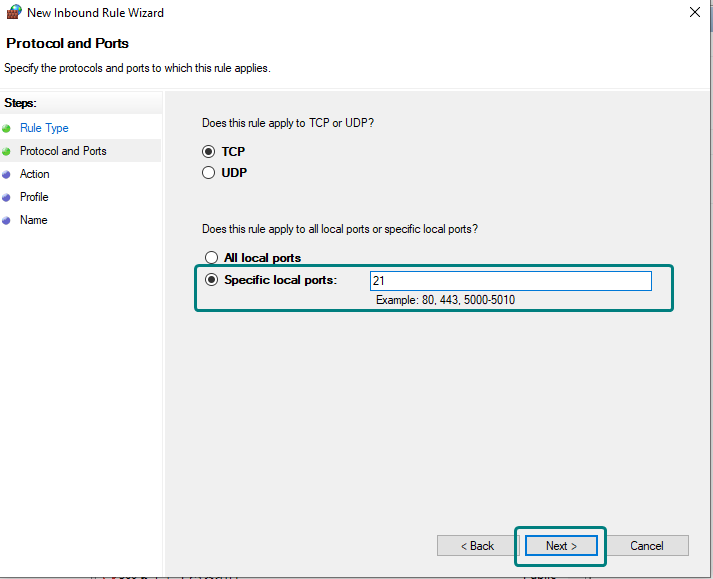The image size is (713, 579).
Task: Select the Protocol and Ports step
Action: tap(63, 151)
